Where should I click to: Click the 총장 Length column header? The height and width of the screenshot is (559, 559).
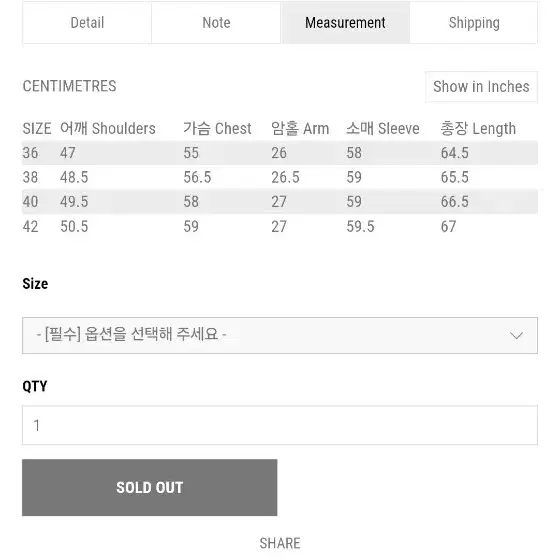(478, 128)
